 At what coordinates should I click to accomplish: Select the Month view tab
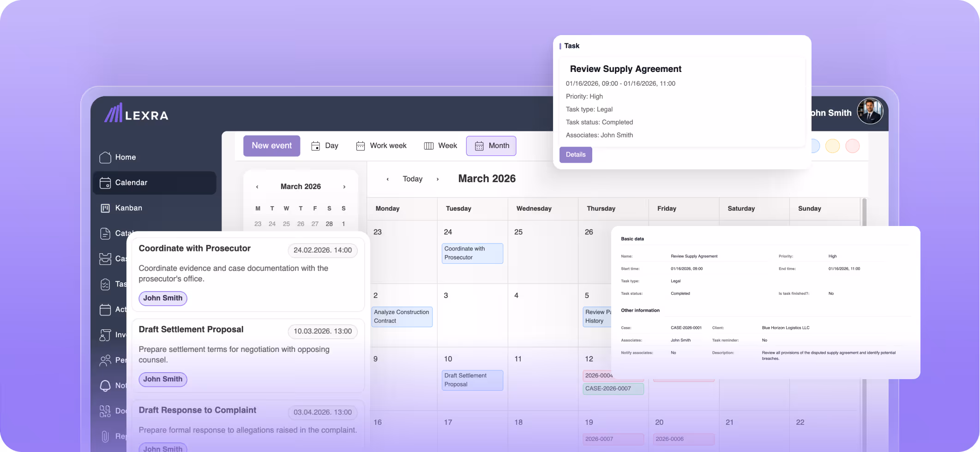click(x=491, y=146)
